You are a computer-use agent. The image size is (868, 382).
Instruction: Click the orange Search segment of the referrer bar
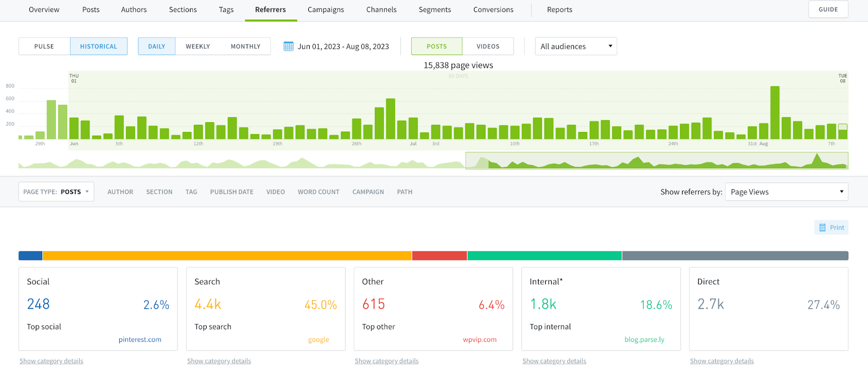pos(227,256)
